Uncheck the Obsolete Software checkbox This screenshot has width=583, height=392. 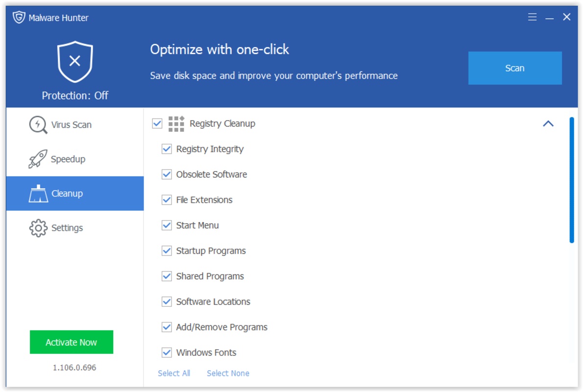(167, 174)
